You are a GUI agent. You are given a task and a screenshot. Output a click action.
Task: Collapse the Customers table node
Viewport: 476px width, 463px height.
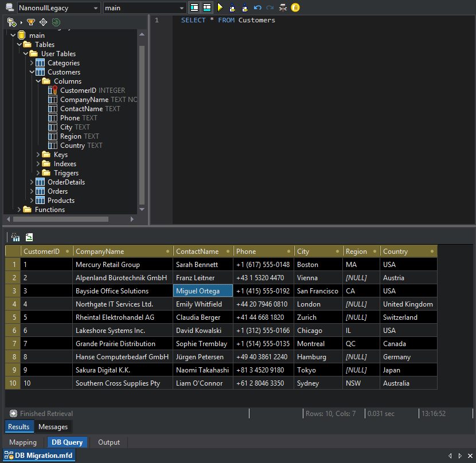pyautogui.click(x=32, y=72)
